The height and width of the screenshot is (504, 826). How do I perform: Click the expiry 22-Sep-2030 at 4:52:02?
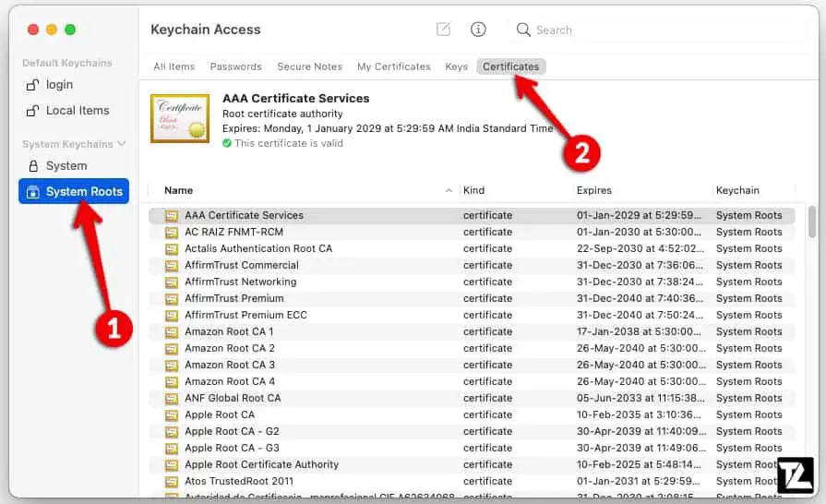tap(640, 248)
